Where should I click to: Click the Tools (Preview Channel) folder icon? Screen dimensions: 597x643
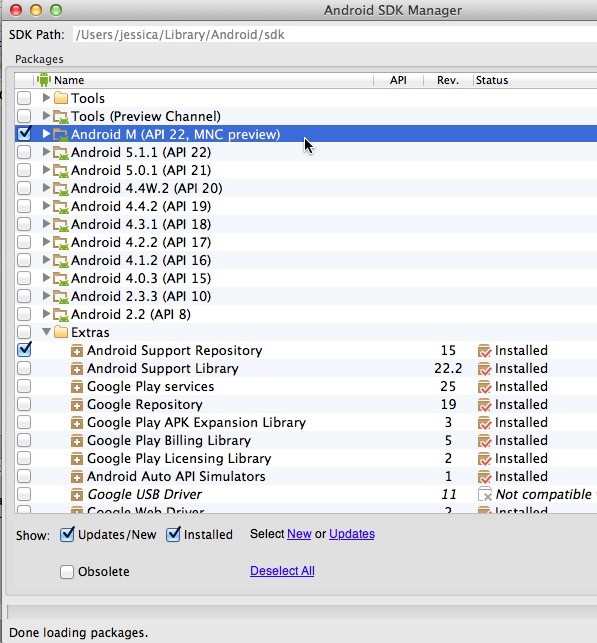click(x=61, y=116)
